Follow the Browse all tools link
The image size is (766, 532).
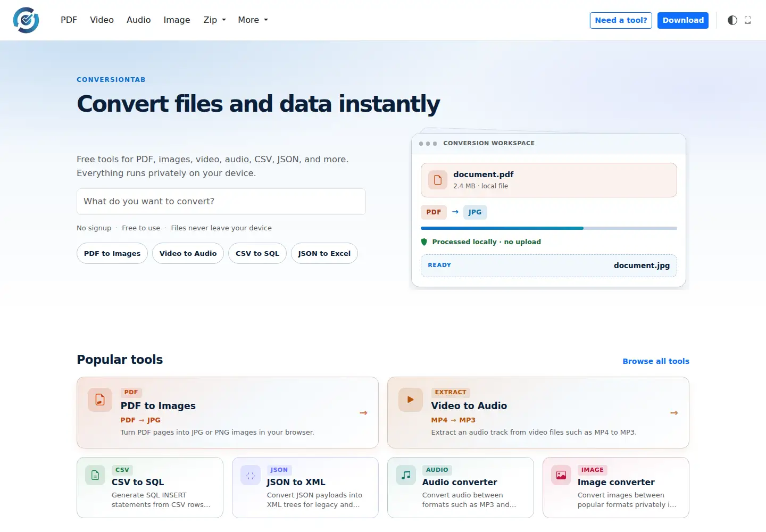click(656, 361)
